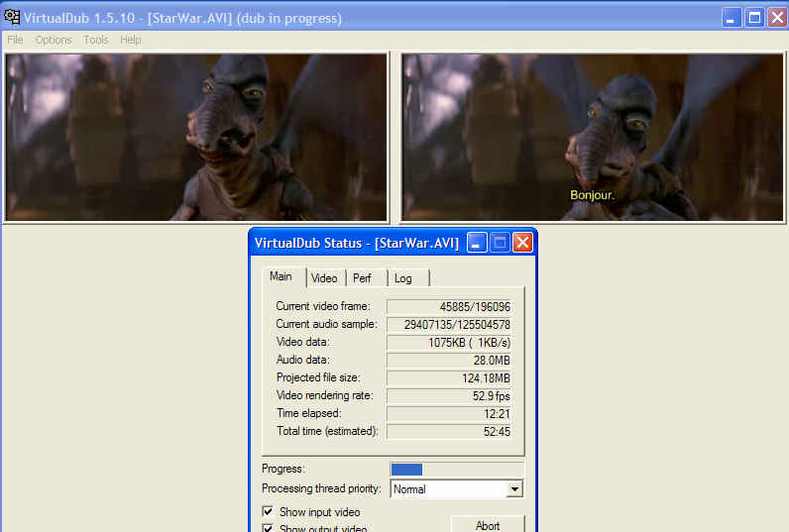
Task: Maximize the main VirtualDub window
Action: [754, 18]
